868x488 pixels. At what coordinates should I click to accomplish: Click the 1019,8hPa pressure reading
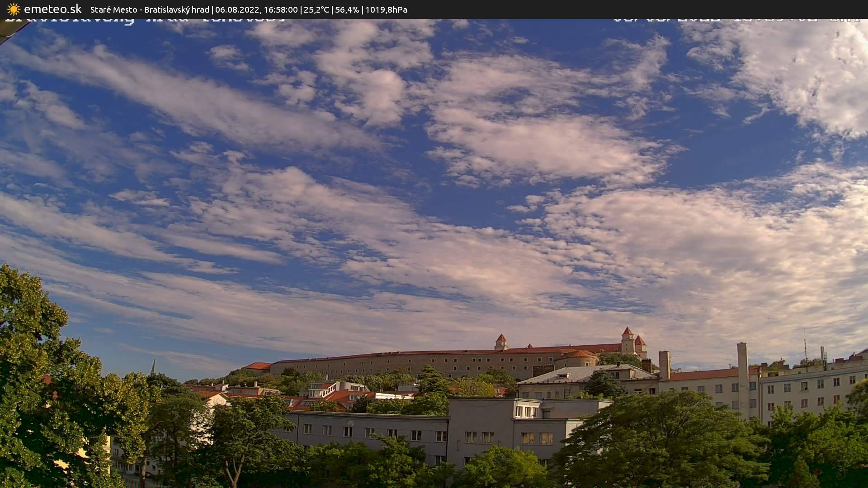(x=386, y=9)
